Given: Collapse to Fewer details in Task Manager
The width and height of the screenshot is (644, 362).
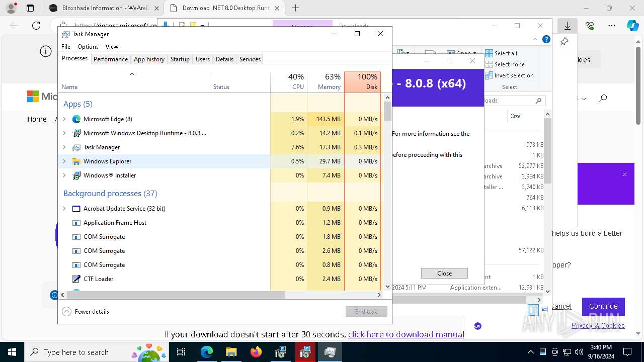Looking at the screenshot, I should click(86, 312).
